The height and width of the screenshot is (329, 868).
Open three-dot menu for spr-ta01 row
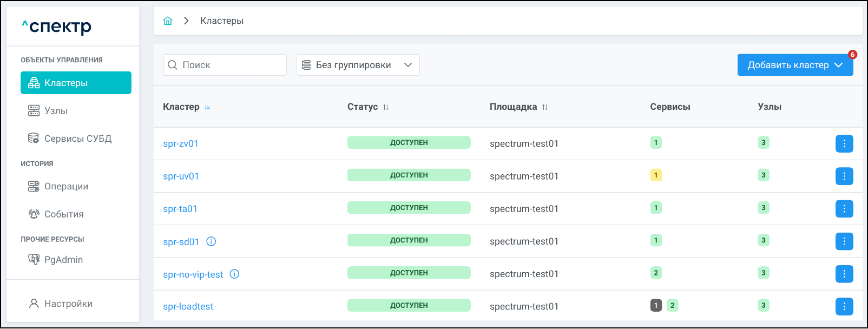tap(844, 208)
